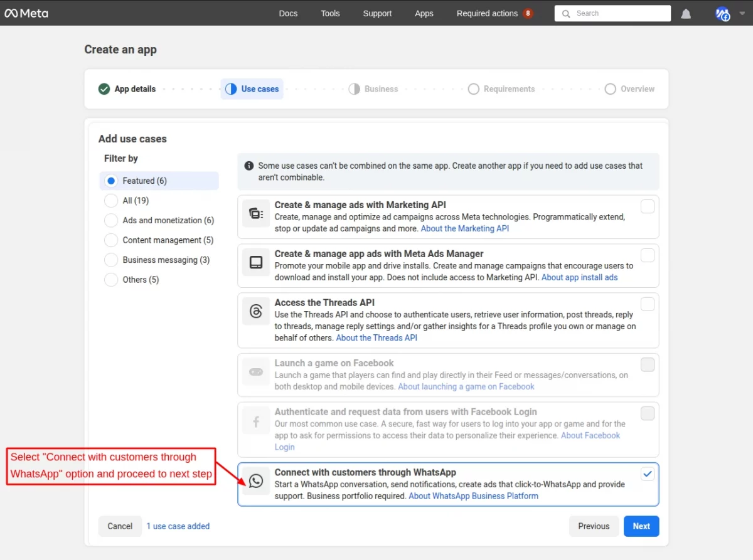Tick the Facebook Login use case checkbox
This screenshot has height=560, width=753.
(x=648, y=413)
